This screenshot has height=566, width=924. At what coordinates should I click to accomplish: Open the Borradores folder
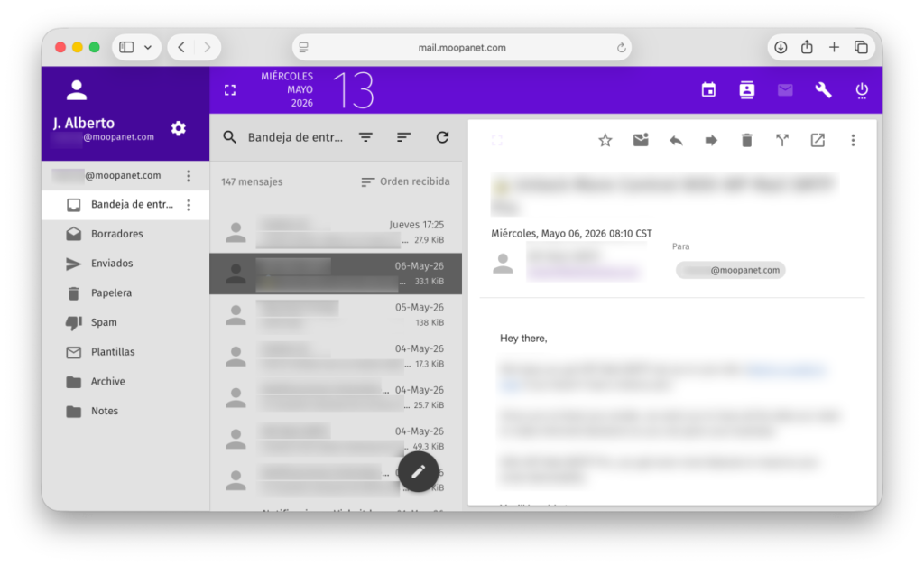(125, 234)
